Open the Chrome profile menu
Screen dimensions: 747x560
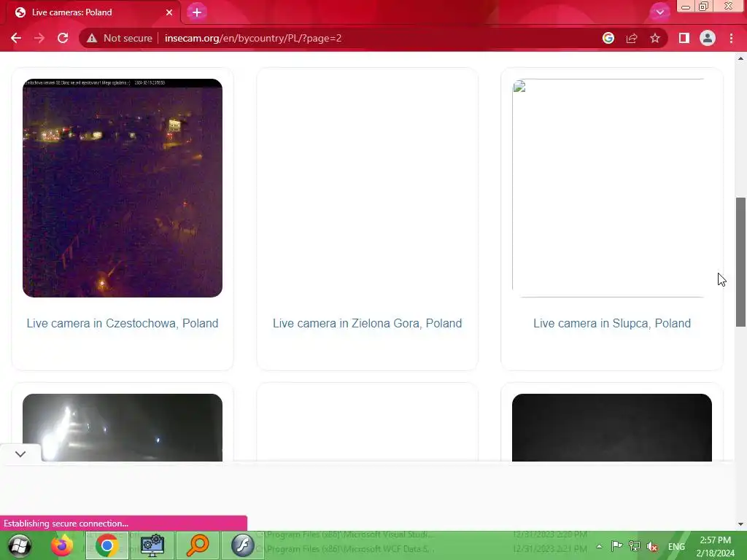coord(708,38)
